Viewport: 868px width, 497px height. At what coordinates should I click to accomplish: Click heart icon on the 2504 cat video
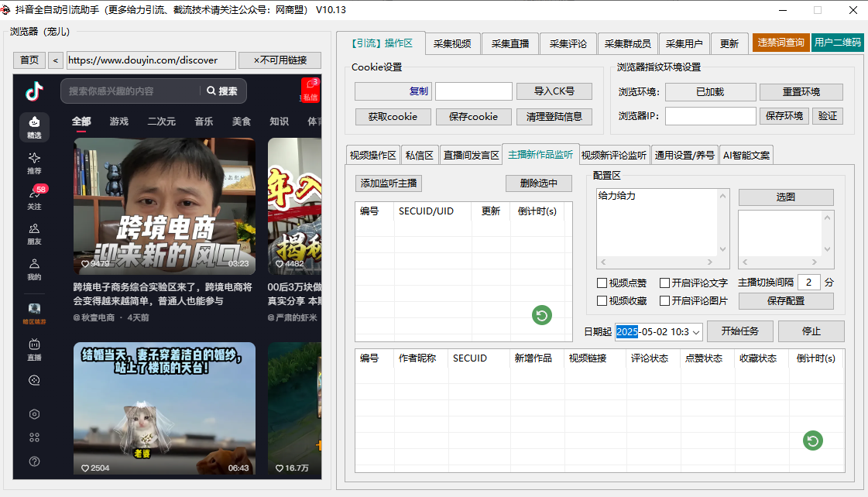[x=85, y=468]
